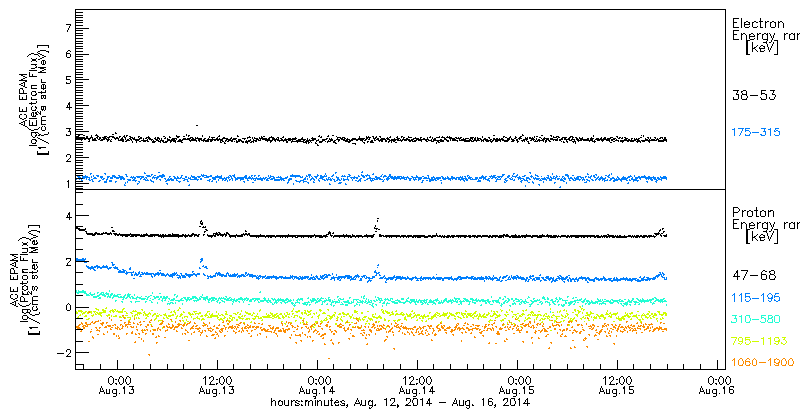Screen dimensions: 800x410
Task: Click the x-axis title with date range
Action: [399, 403]
